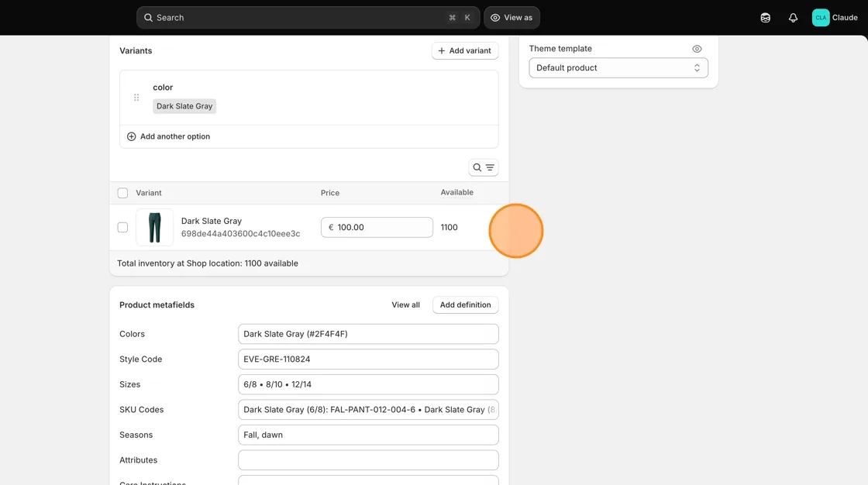
Task: Click the Theme template label
Action: point(560,48)
